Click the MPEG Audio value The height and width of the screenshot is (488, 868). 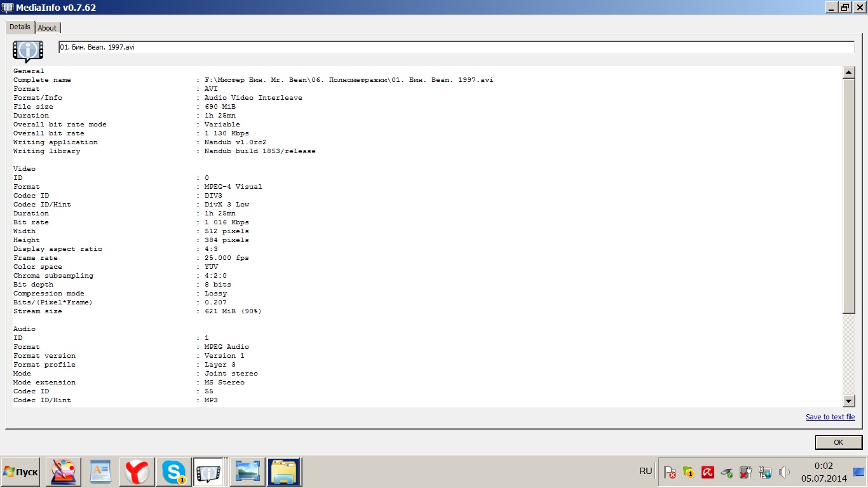coord(227,347)
